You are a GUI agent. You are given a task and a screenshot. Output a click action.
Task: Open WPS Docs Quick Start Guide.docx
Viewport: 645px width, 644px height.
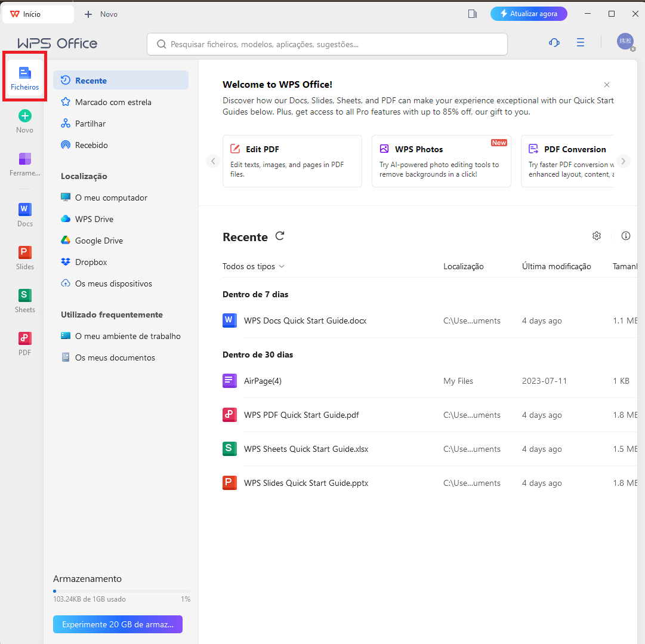coord(305,321)
